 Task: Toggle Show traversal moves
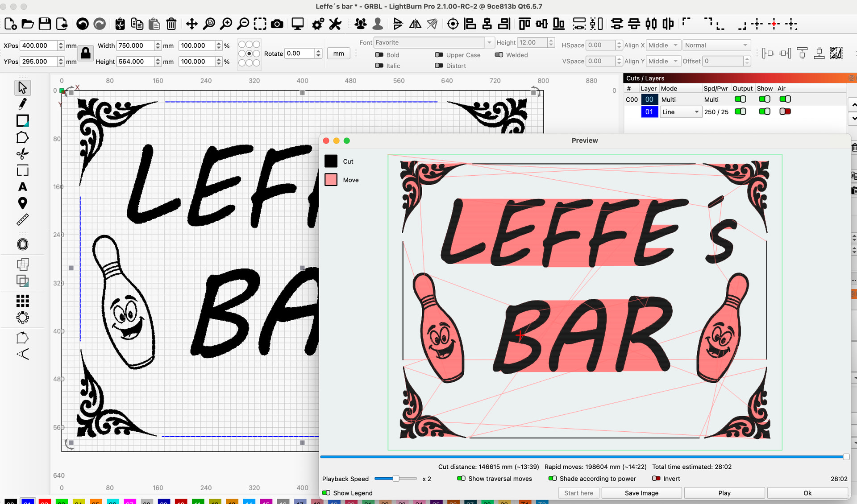click(462, 479)
